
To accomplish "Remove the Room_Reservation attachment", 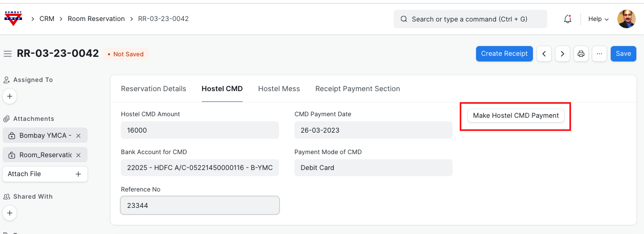I will tap(78, 155).
